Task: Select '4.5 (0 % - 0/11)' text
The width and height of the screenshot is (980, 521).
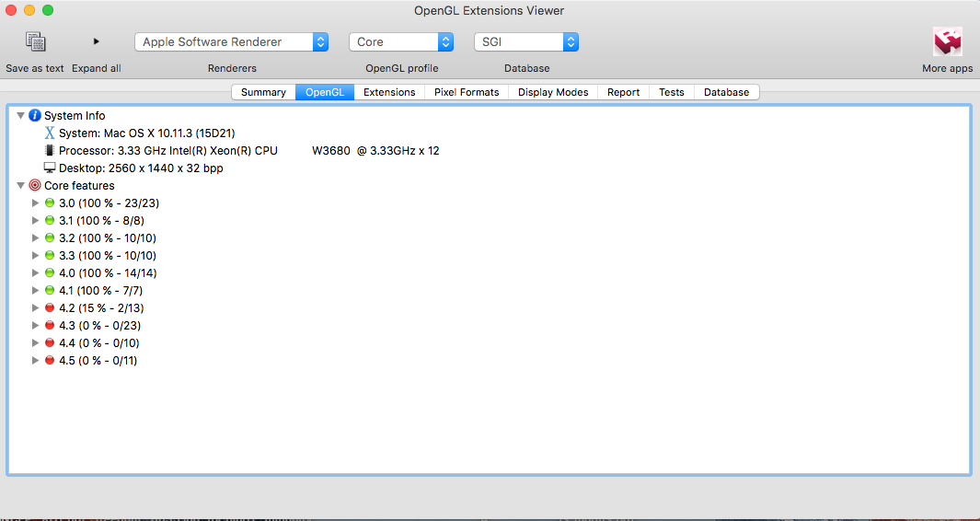Action: point(98,361)
